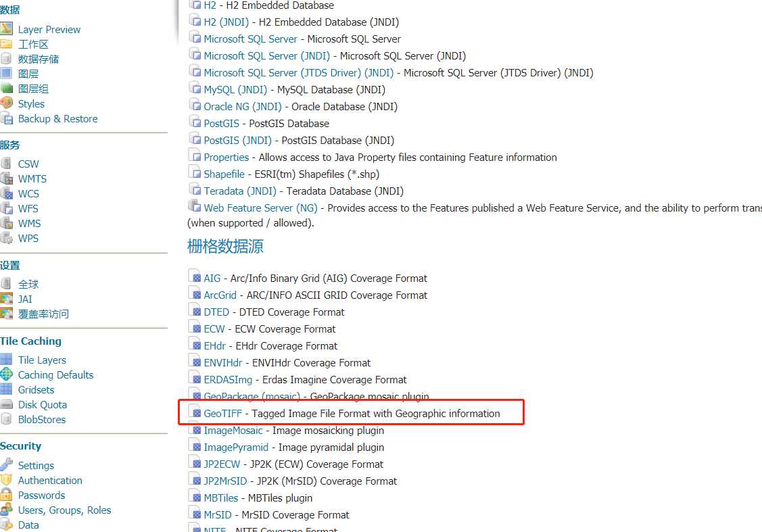Click the WFS service icon
The height and width of the screenshot is (532, 762).
6,208
